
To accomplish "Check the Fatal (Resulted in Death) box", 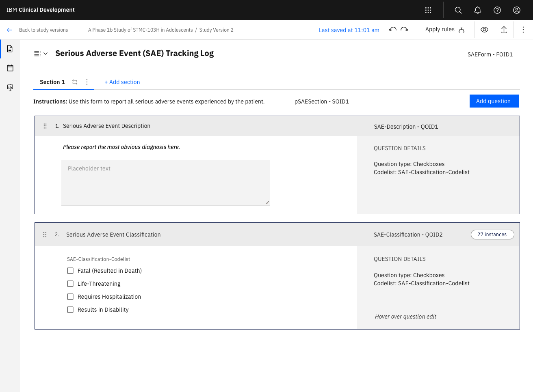I will tap(70, 271).
